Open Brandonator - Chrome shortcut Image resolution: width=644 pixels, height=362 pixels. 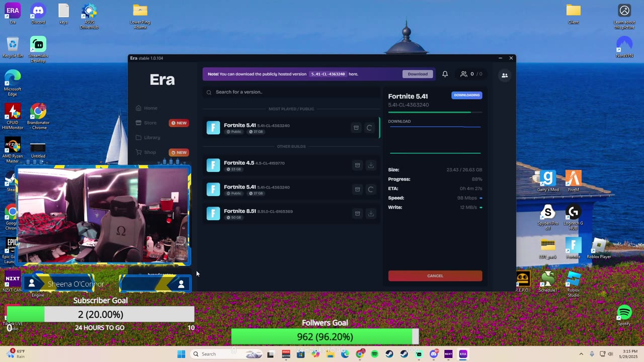tap(38, 117)
